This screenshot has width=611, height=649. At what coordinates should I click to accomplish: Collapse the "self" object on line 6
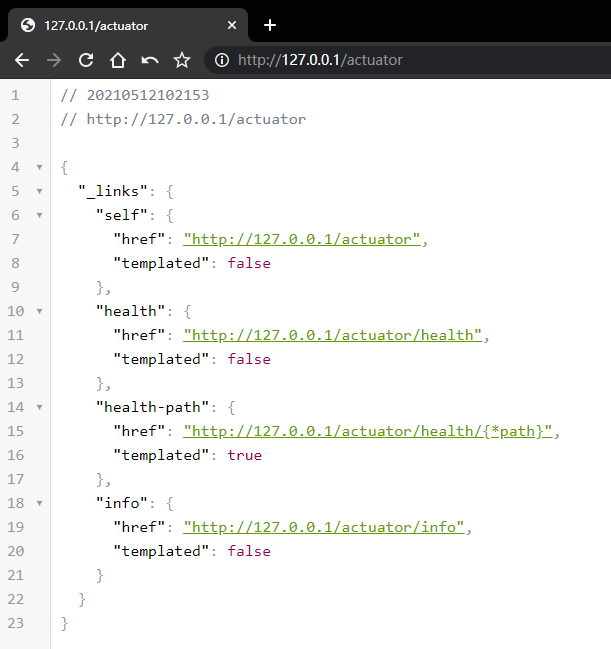point(39,215)
